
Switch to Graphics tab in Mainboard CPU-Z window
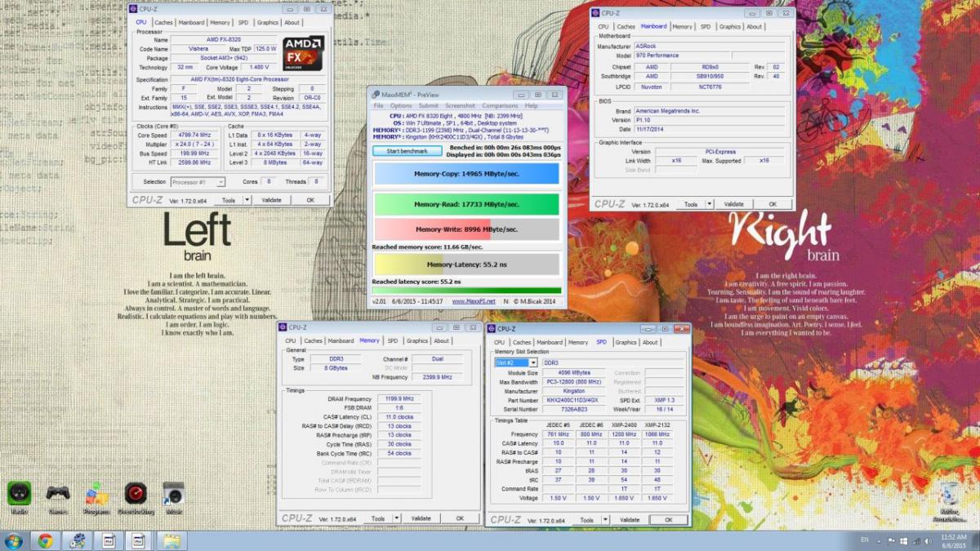tap(730, 27)
